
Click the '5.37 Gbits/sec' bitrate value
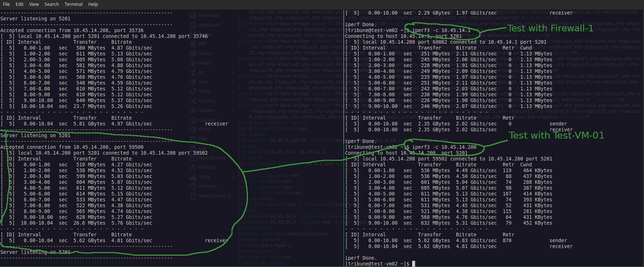(132, 100)
